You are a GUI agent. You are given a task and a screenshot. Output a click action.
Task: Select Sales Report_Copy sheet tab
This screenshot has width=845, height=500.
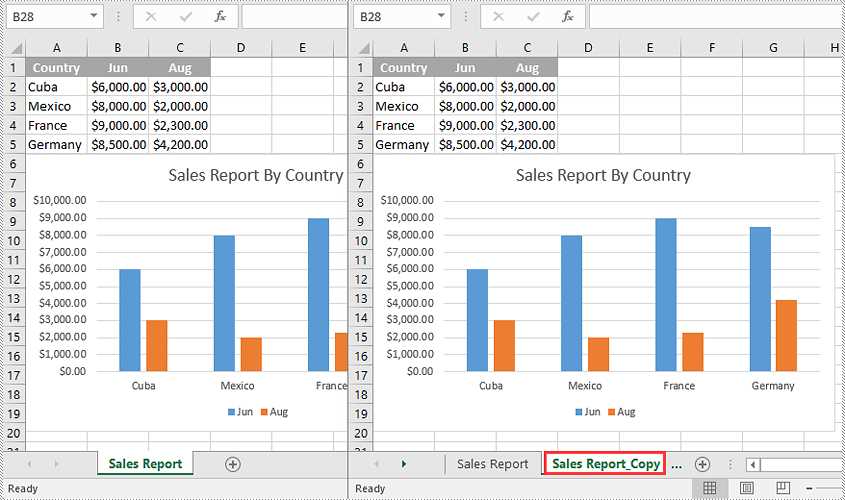click(x=605, y=464)
